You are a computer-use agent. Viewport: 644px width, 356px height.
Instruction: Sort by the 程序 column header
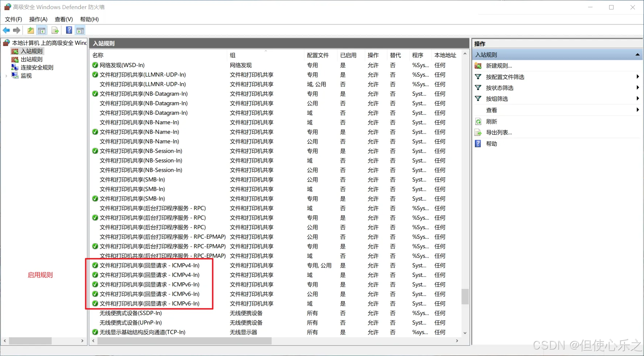tap(420, 55)
